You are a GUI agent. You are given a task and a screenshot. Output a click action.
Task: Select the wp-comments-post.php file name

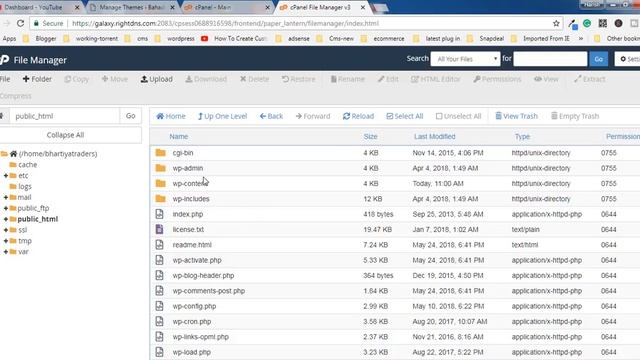coord(209,291)
